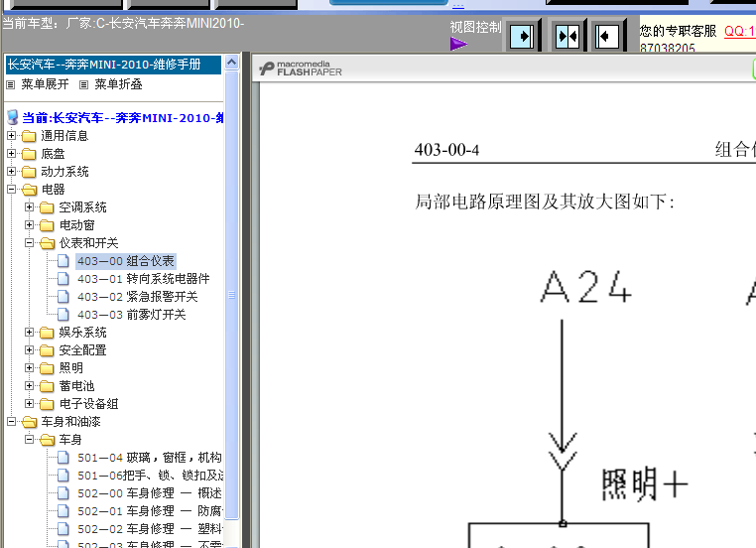Click the view control right-arrow panel icon
The image size is (756, 548).
point(522,36)
